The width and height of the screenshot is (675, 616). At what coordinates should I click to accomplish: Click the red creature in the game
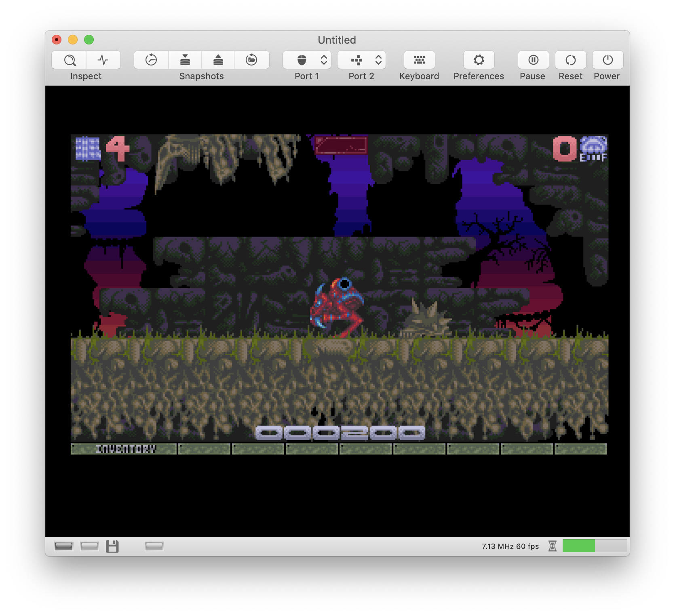pyautogui.click(x=338, y=307)
